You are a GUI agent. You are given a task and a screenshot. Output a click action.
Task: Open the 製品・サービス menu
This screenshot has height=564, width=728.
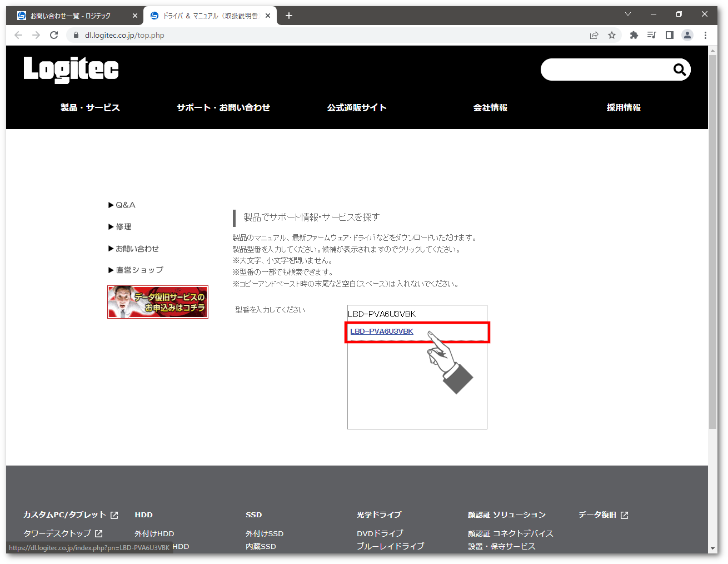pos(90,107)
